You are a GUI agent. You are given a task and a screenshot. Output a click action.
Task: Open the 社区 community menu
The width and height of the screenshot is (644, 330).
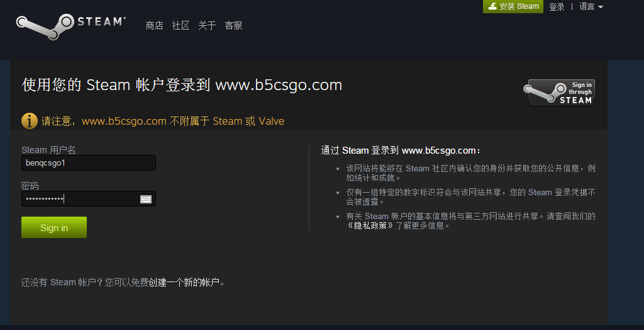180,26
